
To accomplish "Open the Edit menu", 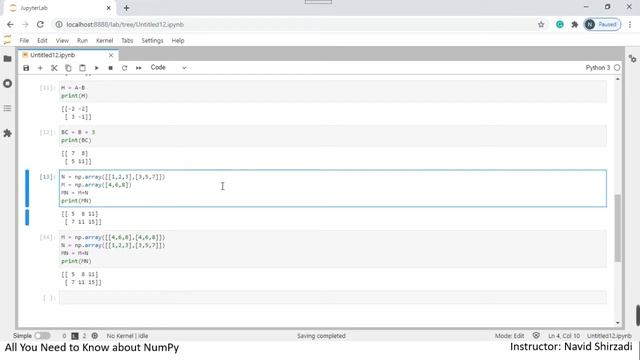I will [42, 40].
